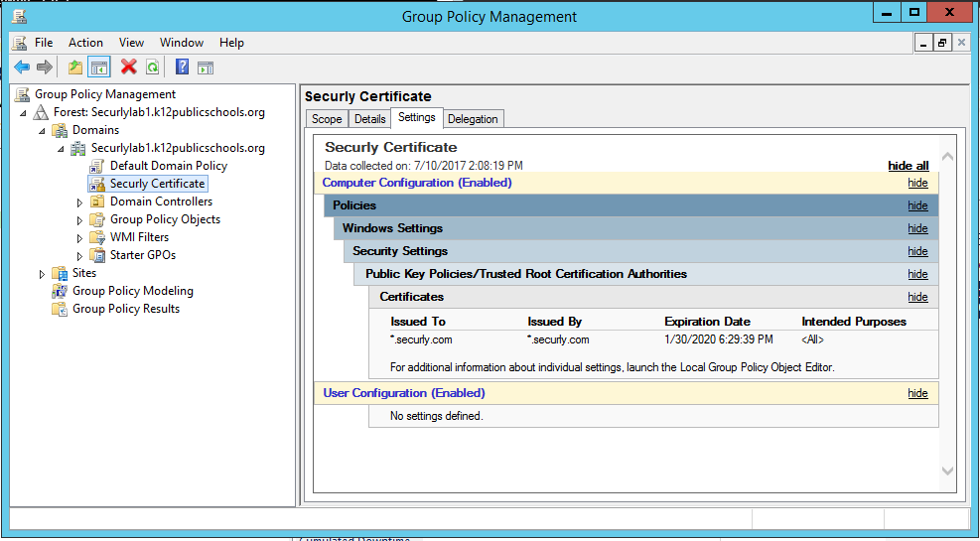
Task: Hide the Computer Configuration section
Action: click(x=917, y=183)
